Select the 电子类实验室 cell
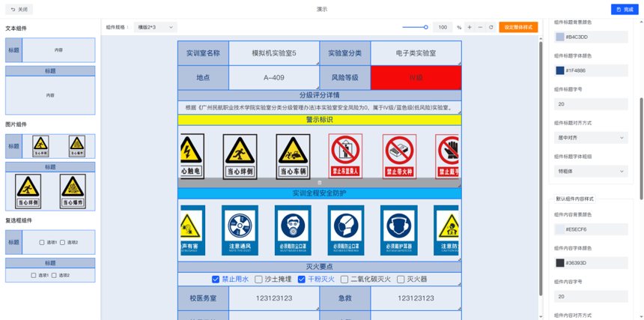Viewport: 644px width, 320px height. pyautogui.click(x=416, y=53)
